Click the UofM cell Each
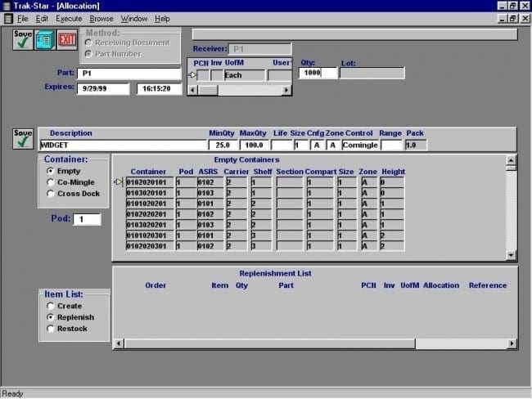 [x=244, y=75]
